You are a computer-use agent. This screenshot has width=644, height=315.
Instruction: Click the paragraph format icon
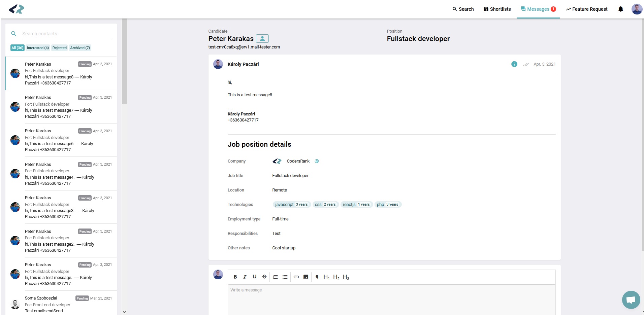tap(317, 277)
